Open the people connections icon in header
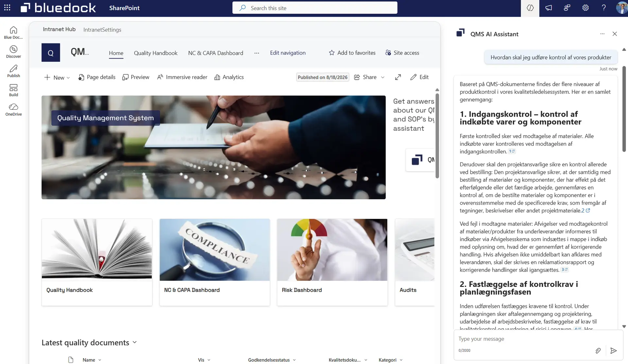 (567, 8)
